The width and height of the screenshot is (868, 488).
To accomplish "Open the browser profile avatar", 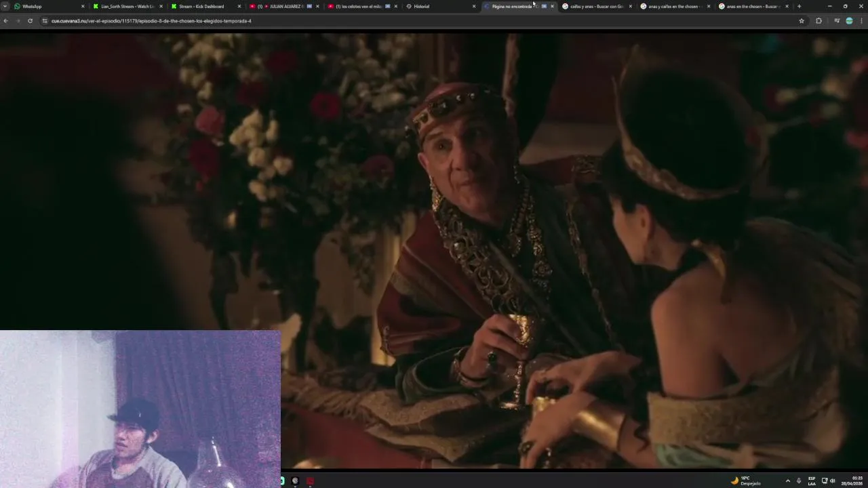I will coord(849,21).
